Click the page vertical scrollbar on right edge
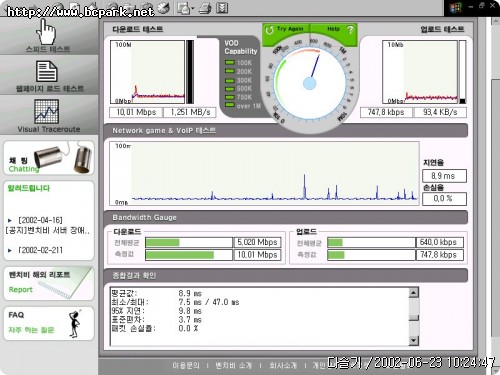Screen dimensions: 500x375 [496, 207]
